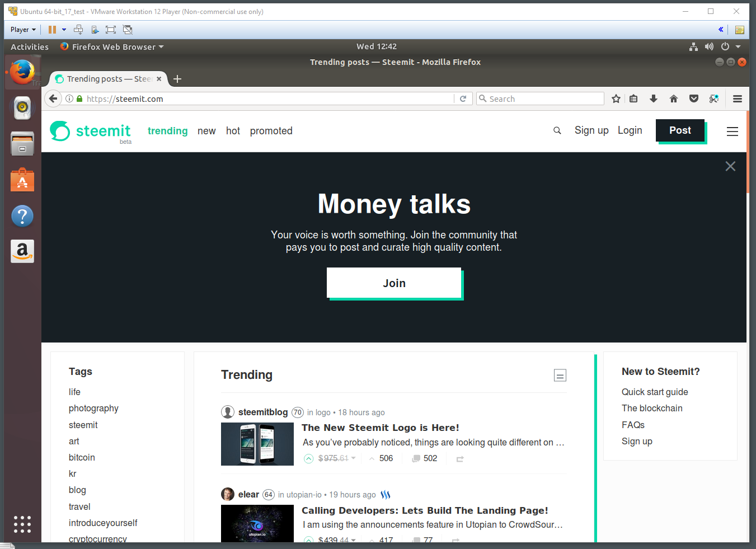The width and height of the screenshot is (756, 549).
Task: Click the volume icon in Ubuntu top bar
Action: coord(709,46)
